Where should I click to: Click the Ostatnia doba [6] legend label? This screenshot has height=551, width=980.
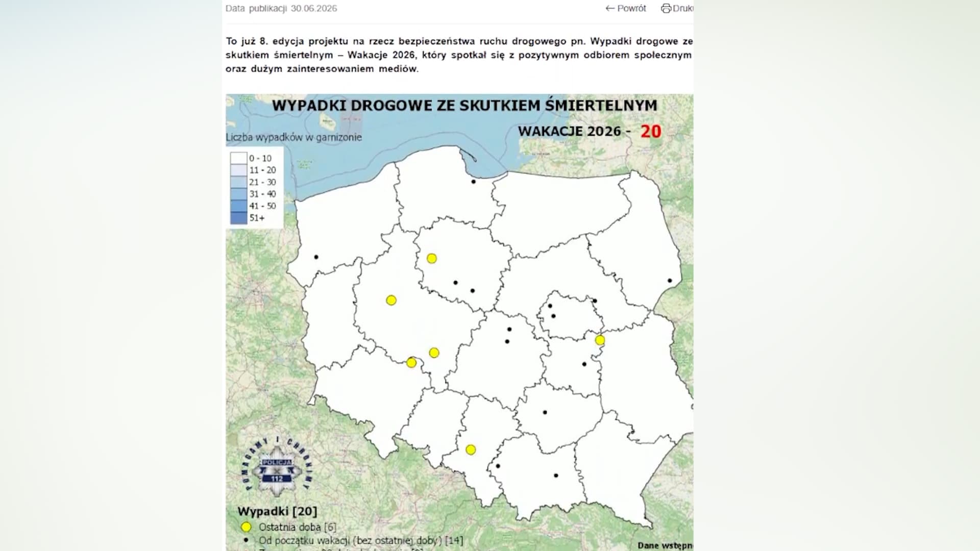(x=298, y=527)
